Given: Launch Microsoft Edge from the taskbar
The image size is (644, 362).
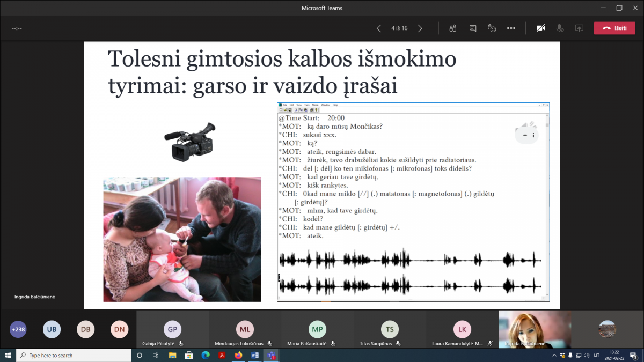Looking at the screenshot, I should (205, 355).
